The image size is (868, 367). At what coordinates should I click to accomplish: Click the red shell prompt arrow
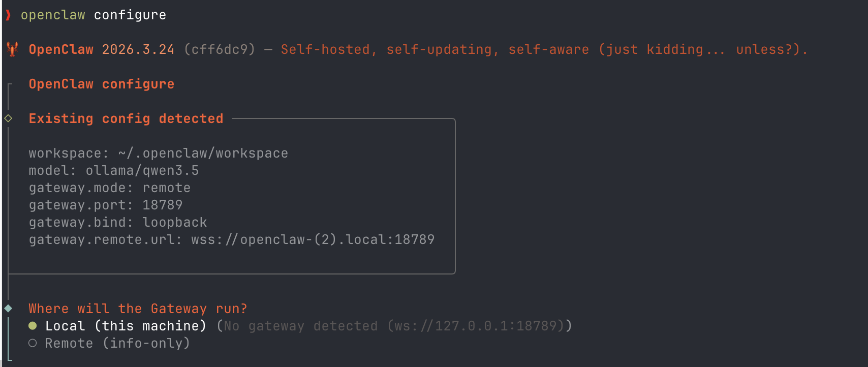point(8,15)
